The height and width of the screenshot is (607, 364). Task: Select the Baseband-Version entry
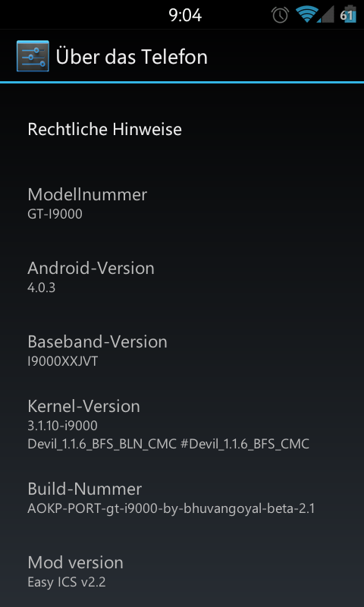pyautogui.click(x=182, y=350)
